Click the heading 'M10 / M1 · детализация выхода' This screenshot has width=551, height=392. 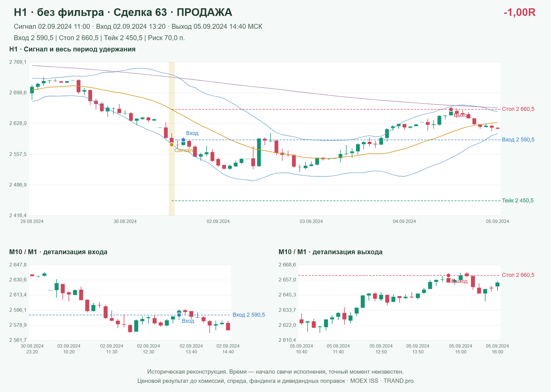[330, 252]
